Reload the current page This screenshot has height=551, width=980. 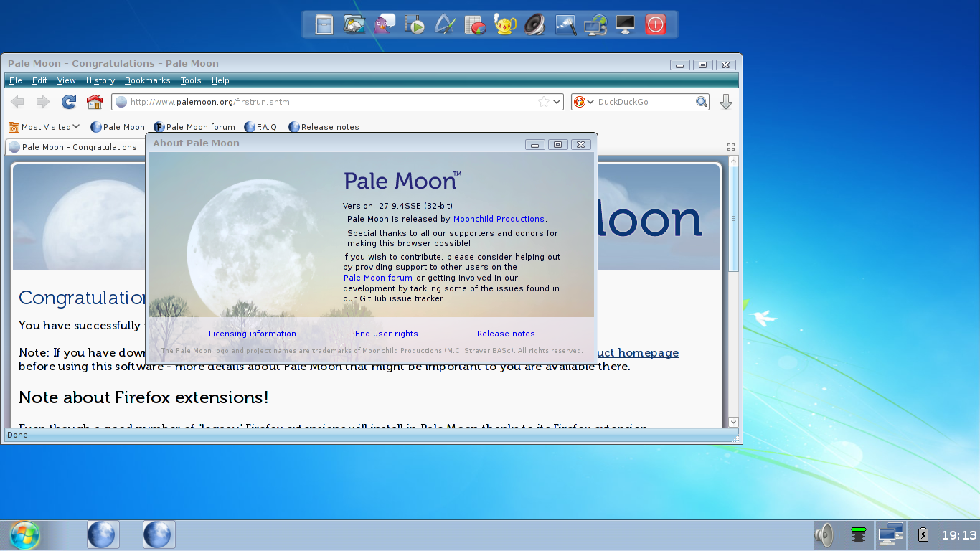coord(69,102)
